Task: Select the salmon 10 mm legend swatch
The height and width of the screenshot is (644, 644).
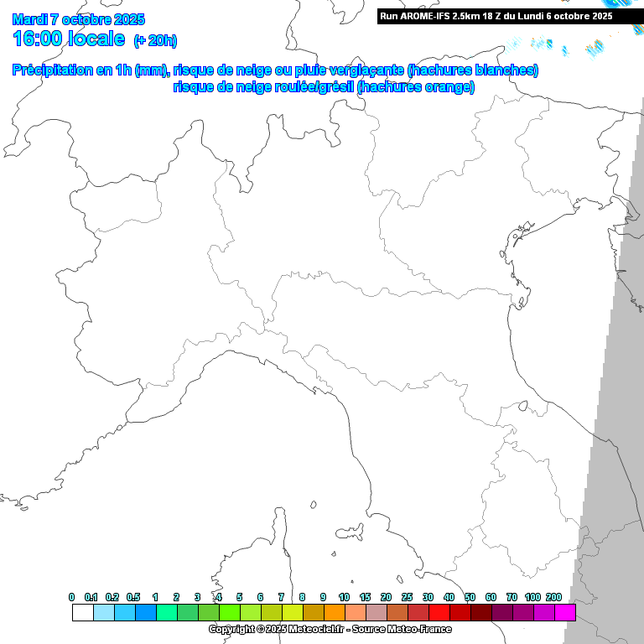Action: (355, 613)
